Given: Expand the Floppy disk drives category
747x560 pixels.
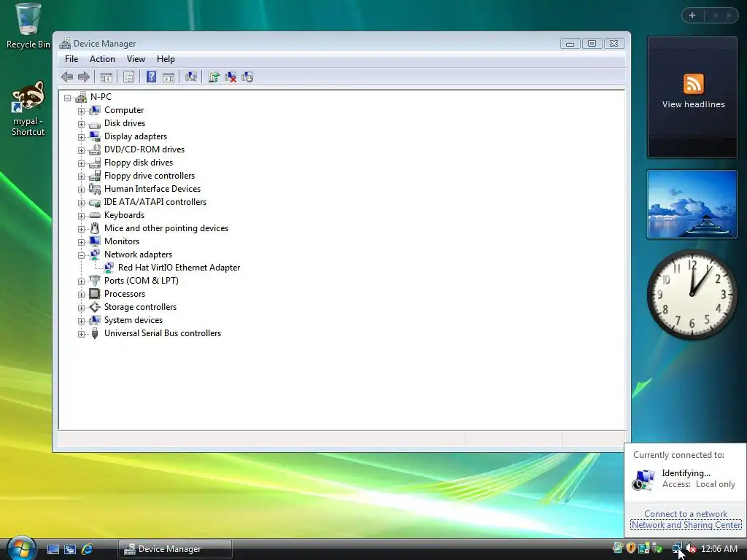Looking at the screenshot, I should click(x=82, y=163).
